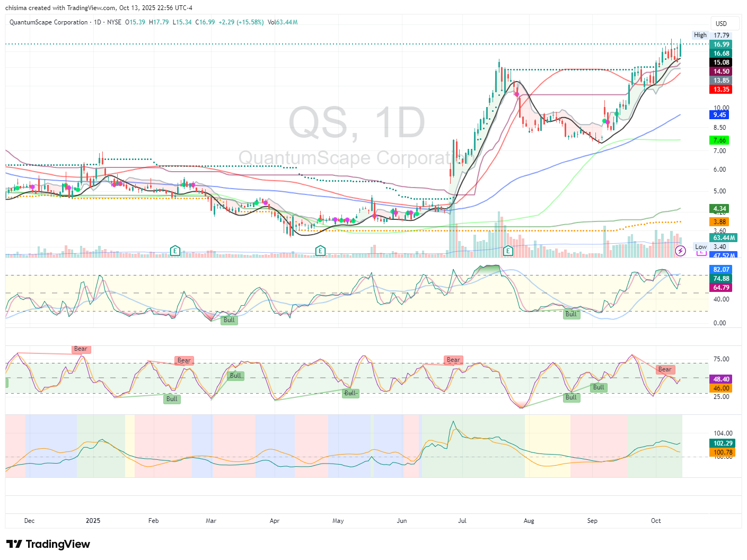The height and width of the screenshot is (560, 747).
Task: Click the May label on the time axis
Action: [338, 521]
